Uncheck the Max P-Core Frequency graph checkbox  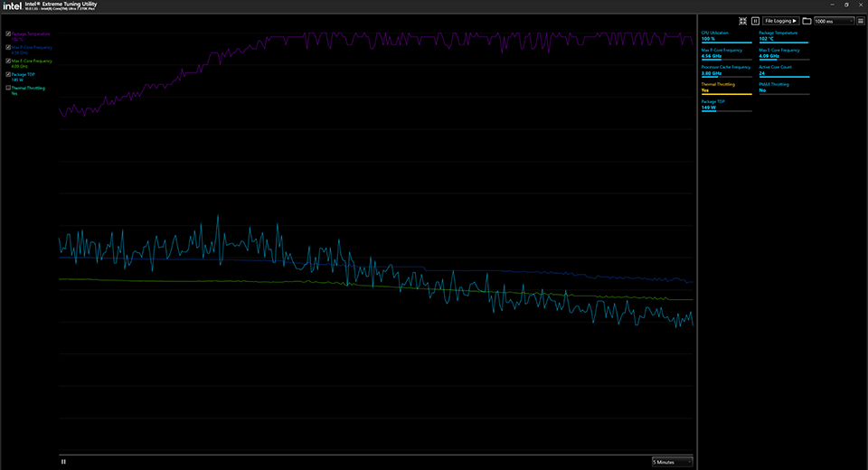click(x=8, y=48)
